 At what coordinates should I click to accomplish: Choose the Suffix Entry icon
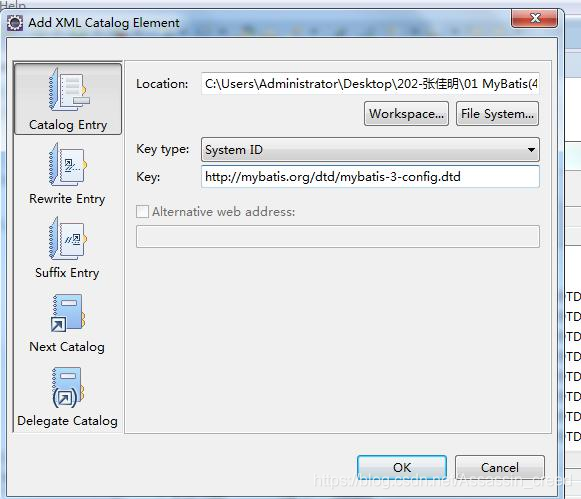point(67,238)
